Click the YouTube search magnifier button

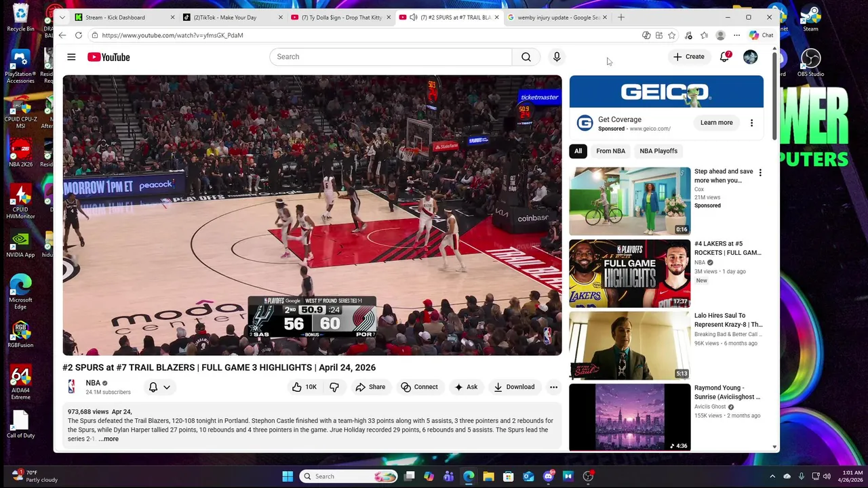pos(526,57)
